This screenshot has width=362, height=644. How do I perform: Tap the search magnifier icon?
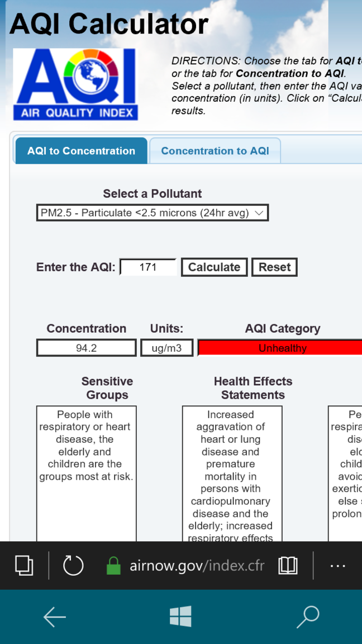(x=307, y=617)
